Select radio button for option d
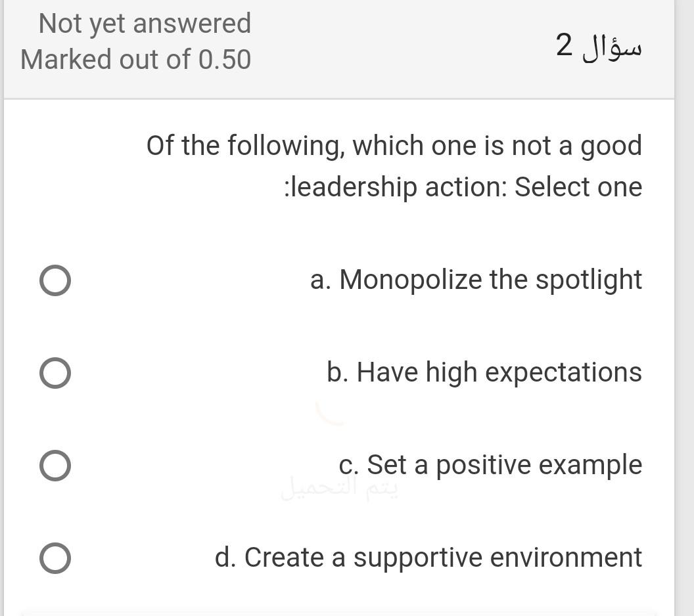 [55, 559]
